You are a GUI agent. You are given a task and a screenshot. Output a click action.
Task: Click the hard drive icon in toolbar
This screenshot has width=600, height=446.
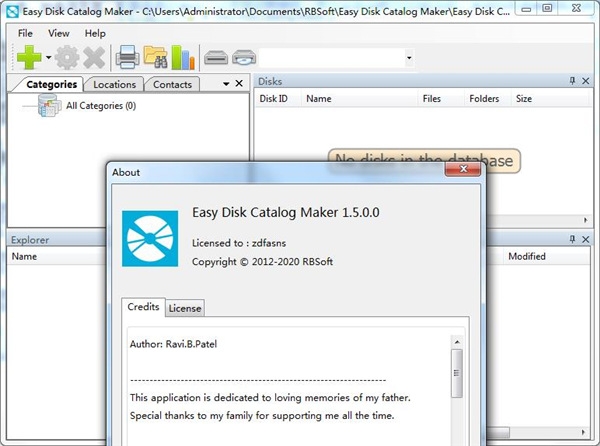point(216,58)
